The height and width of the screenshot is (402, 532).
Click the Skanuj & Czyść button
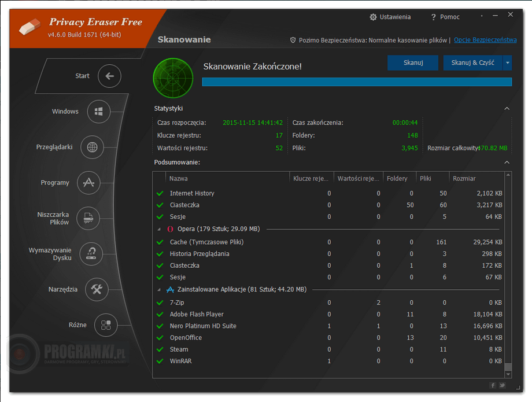coord(472,63)
